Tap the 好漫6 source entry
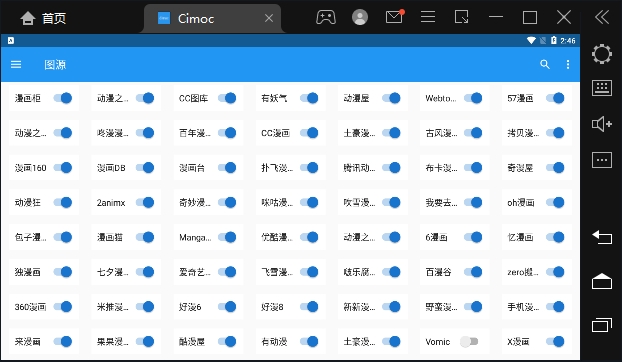This screenshot has width=622, height=362. [208, 306]
